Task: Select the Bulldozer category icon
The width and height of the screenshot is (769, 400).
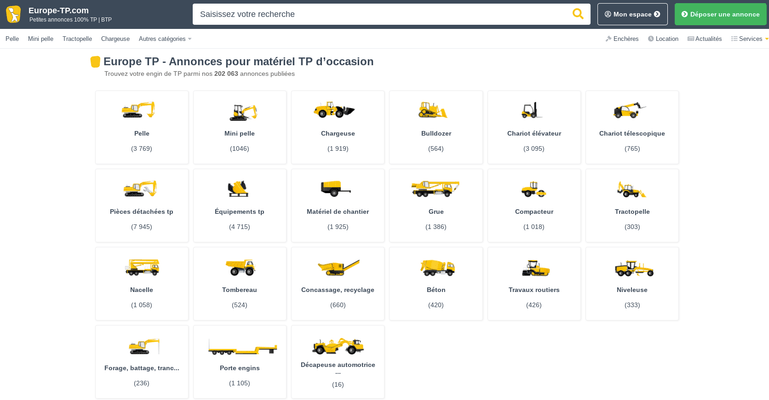Action: [435, 110]
